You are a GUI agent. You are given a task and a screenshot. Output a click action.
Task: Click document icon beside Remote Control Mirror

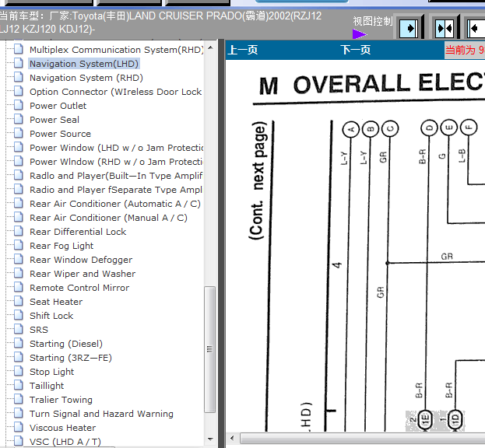19,287
